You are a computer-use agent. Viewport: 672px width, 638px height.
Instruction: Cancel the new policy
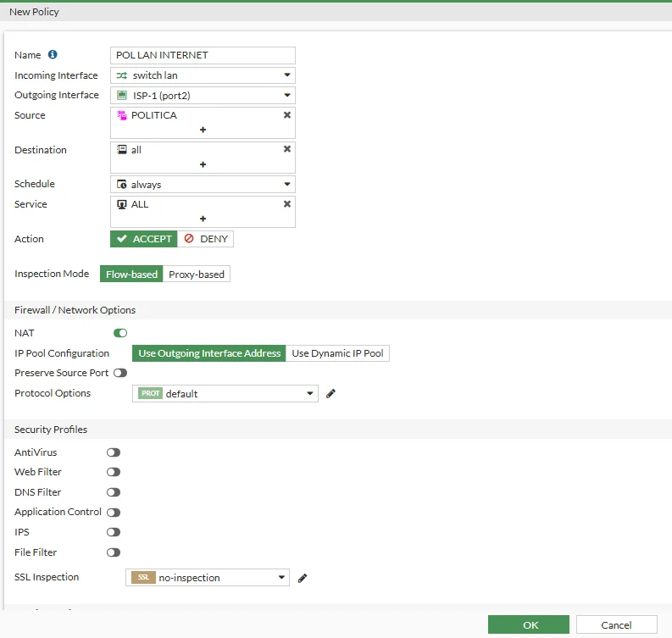tap(616, 624)
